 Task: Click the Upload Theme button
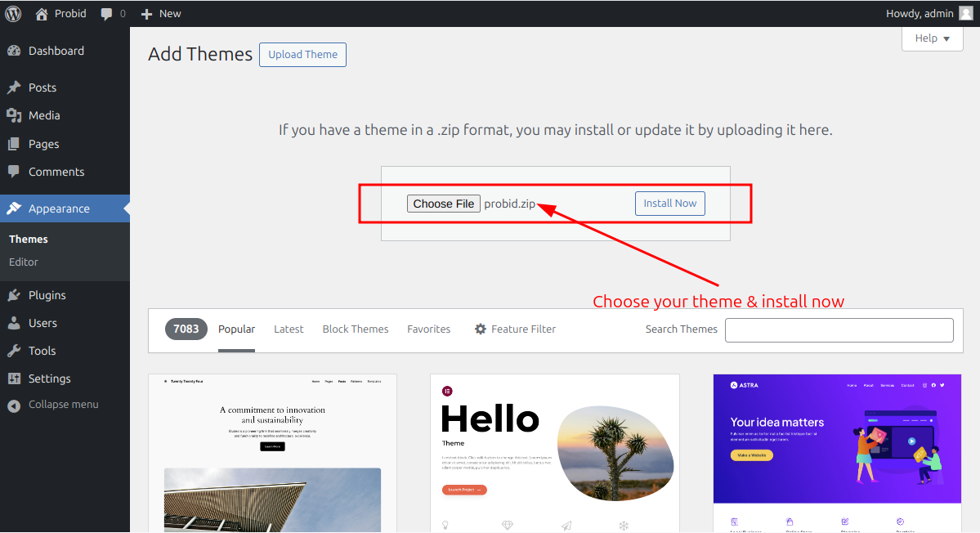pos(302,54)
